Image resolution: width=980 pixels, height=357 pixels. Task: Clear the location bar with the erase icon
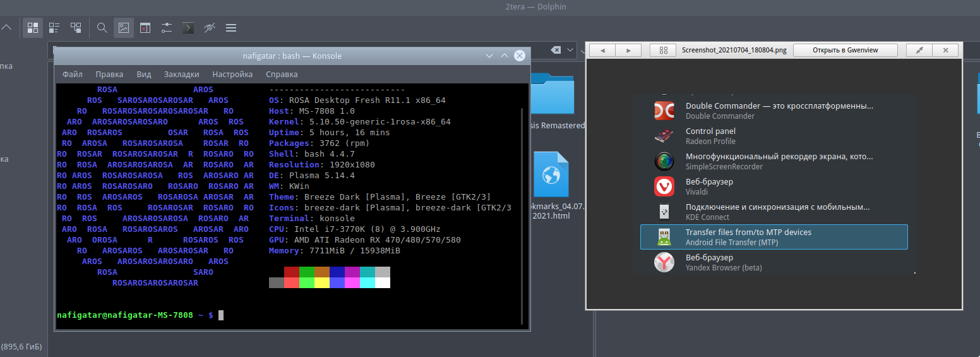(x=555, y=50)
